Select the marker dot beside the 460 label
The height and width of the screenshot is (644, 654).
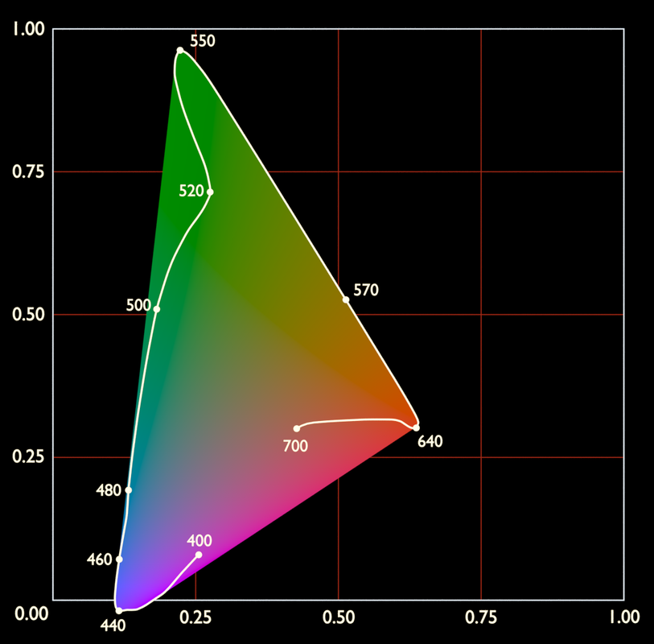(x=119, y=559)
